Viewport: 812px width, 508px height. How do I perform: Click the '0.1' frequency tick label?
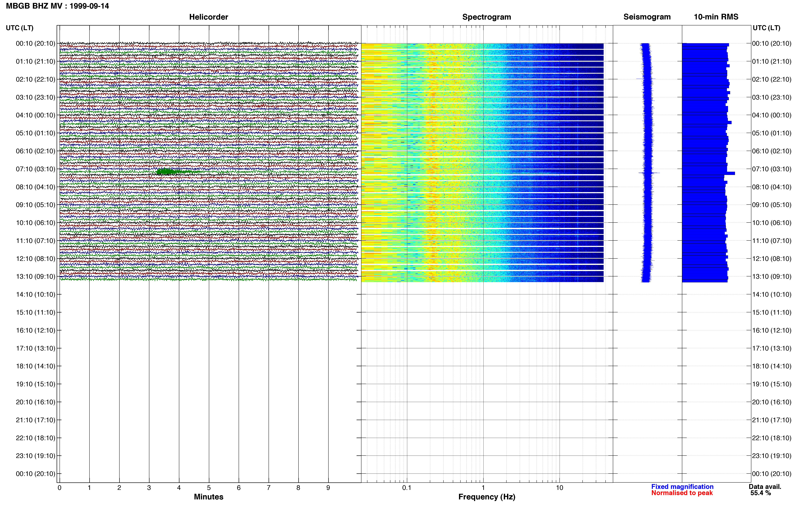pos(407,487)
